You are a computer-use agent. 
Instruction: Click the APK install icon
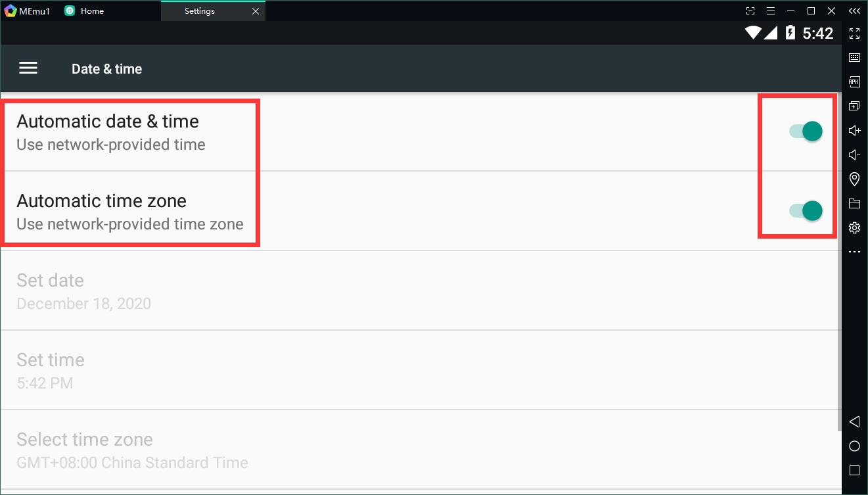point(854,82)
